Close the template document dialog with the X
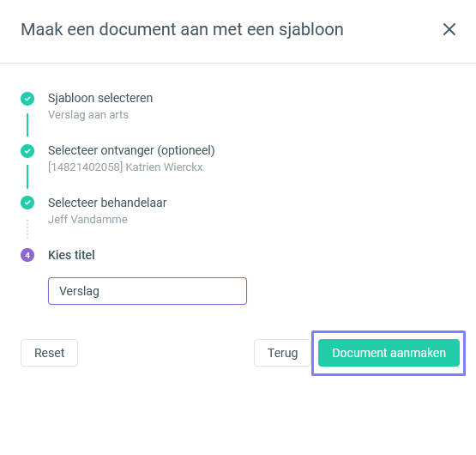The width and height of the screenshot is (476, 455). [x=449, y=29]
